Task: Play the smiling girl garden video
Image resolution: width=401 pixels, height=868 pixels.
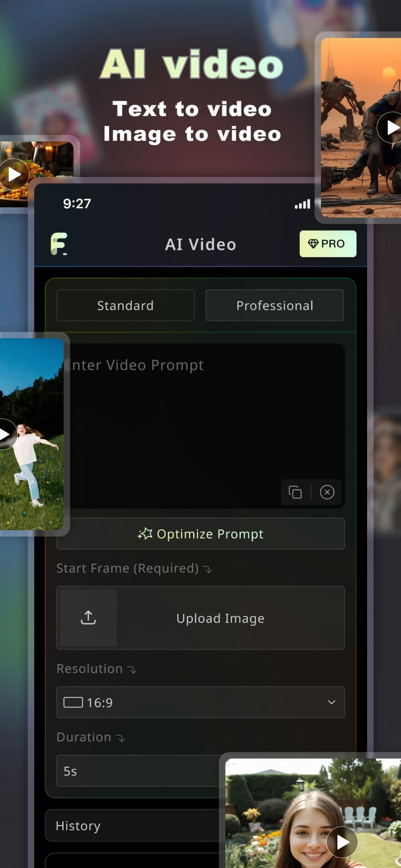Action: coord(342,842)
